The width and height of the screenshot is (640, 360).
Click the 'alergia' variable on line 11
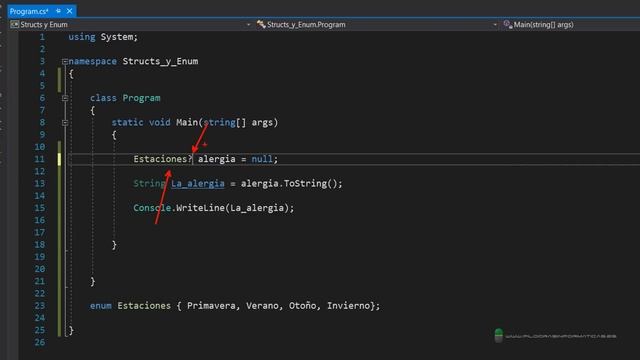click(217, 159)
